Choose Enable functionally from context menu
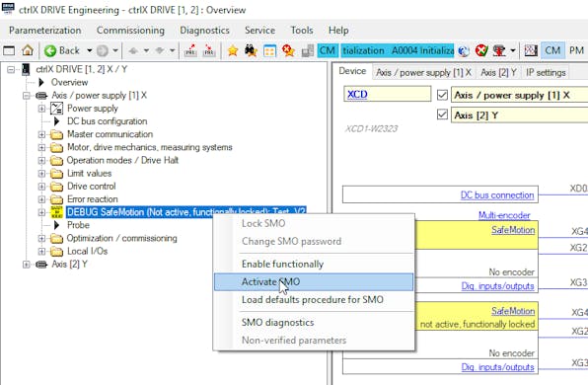The image size is (588, 385). tap(314, 264)
